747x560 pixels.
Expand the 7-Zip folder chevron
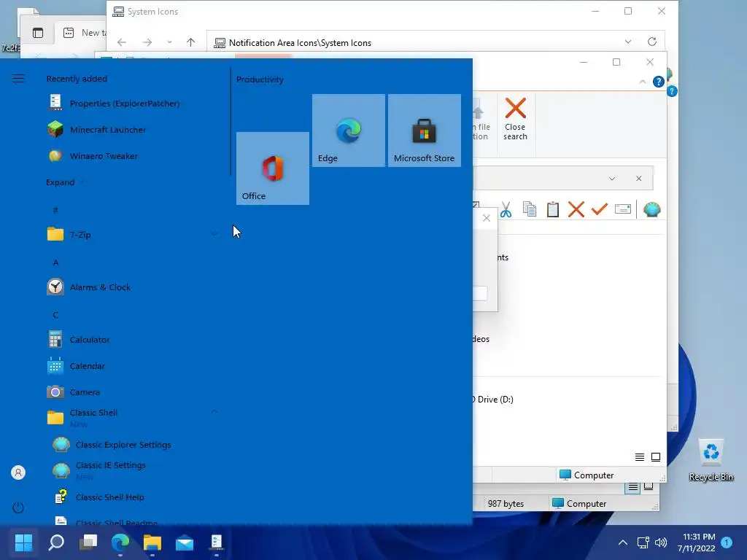(x=214, y=234)
